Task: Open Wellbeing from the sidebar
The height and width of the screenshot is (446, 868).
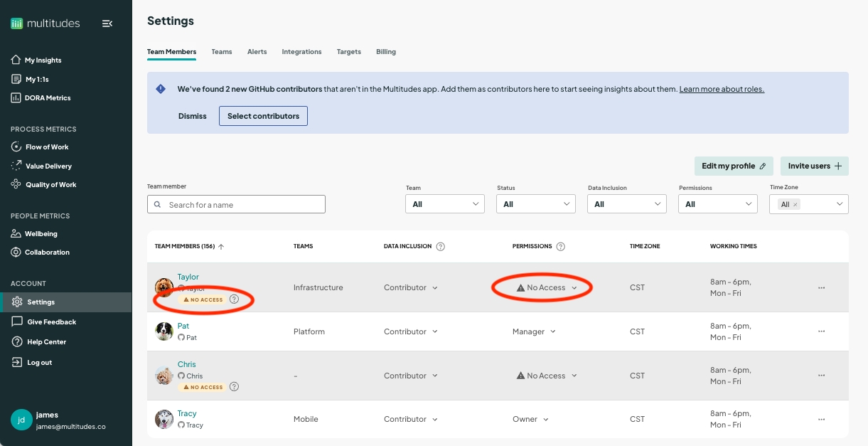Action: click(x=41, y=234)
